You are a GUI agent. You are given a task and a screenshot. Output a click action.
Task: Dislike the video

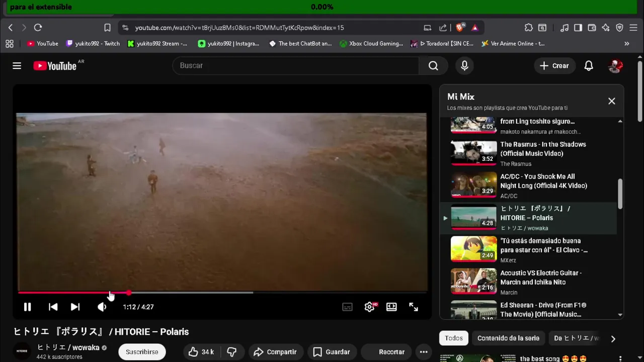tap(232, 352)
